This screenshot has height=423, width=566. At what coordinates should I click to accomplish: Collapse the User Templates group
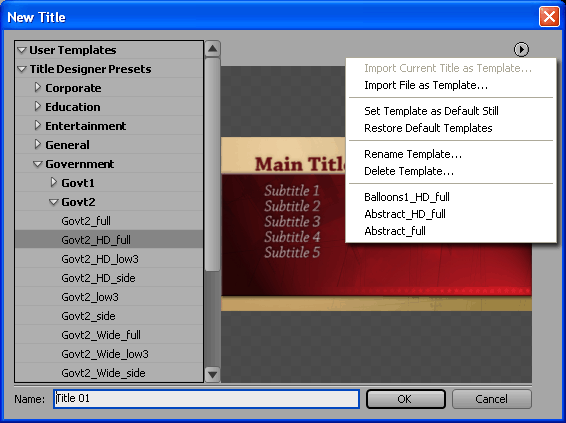[x=22, y=50]
